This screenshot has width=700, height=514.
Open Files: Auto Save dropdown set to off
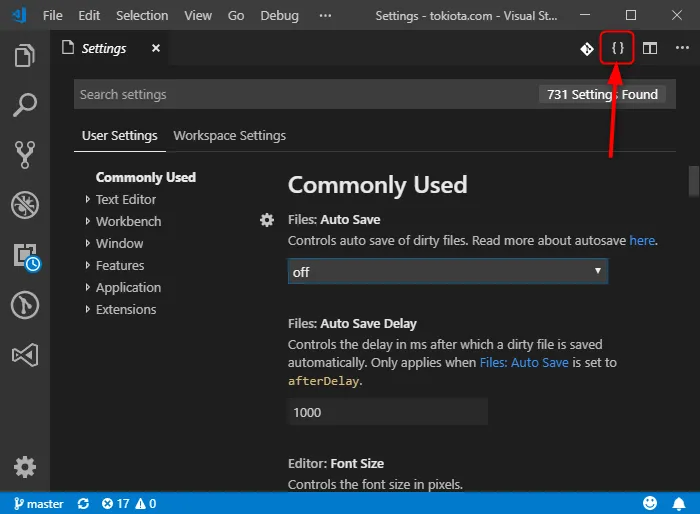pyautogui.click(x=447, y=272)
